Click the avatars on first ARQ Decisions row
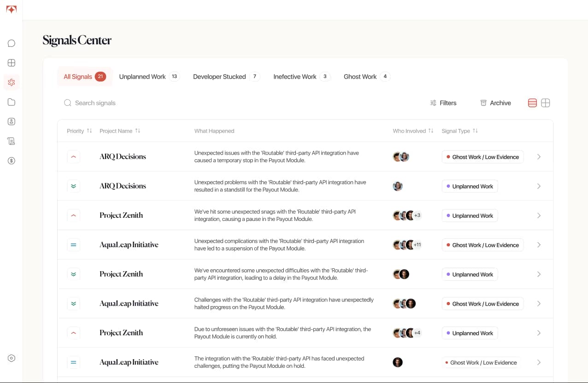The height and width of the screenshot is (383, 588). point(401,157)
